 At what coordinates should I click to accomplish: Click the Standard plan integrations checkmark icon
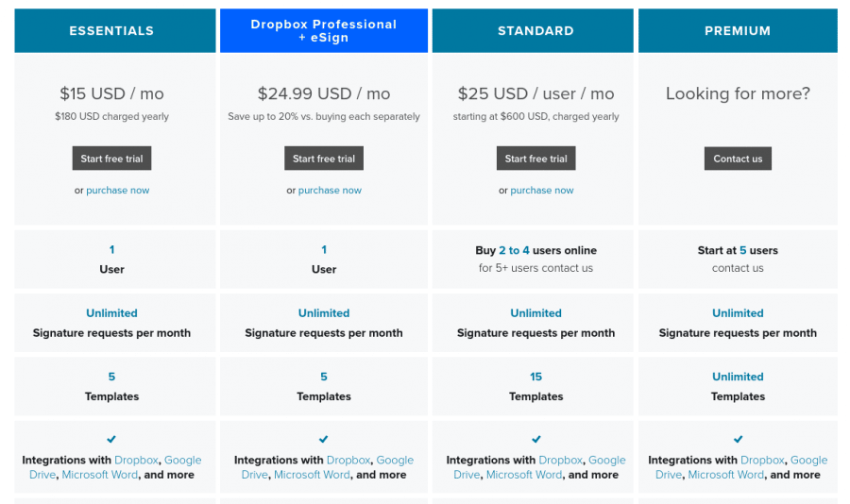536,439
